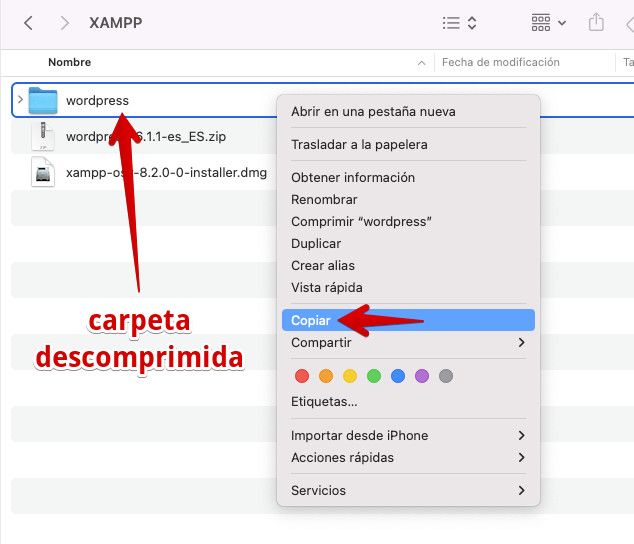Apply the gray tag color
This screenshot has height=544, width=634.
[446, 376]
